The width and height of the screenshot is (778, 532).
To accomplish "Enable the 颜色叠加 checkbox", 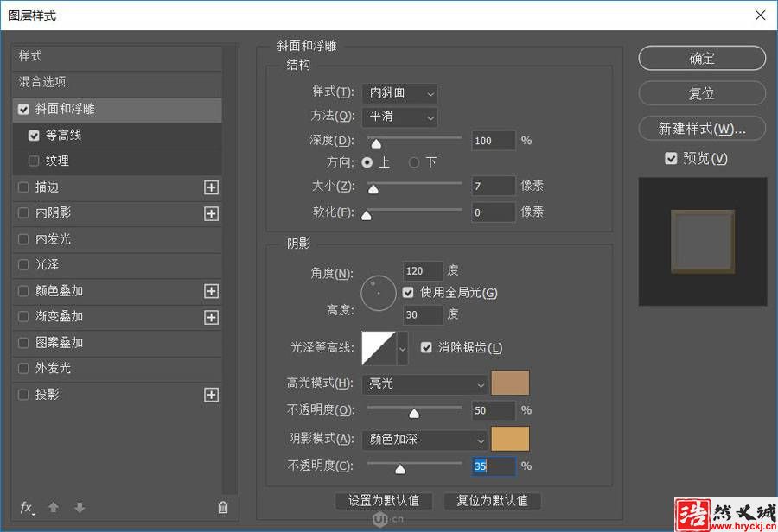I will click(23, 291).
